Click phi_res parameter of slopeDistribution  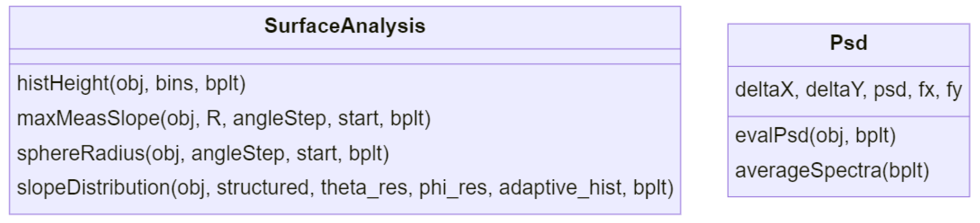(x=453, y=188)
